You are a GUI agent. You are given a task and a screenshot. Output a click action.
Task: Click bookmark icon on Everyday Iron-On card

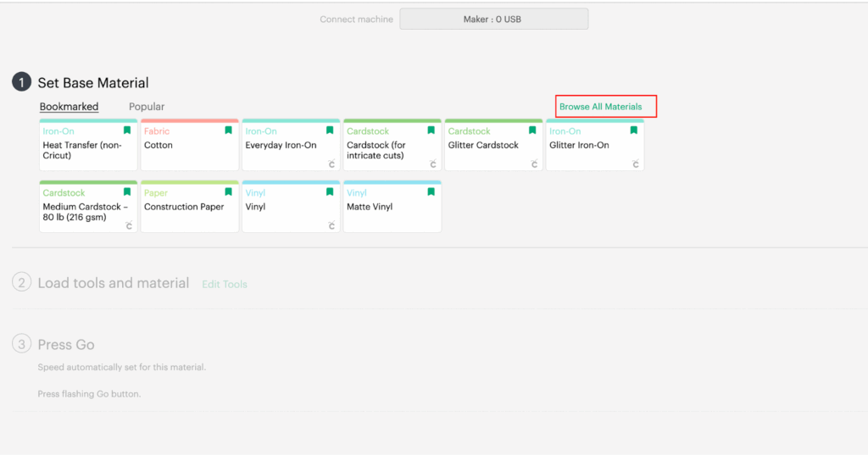330,131
